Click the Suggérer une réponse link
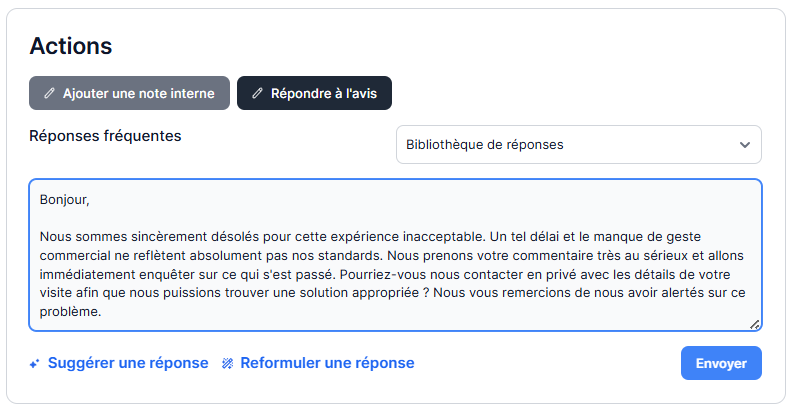795x410 pixels. click(128, 363)
